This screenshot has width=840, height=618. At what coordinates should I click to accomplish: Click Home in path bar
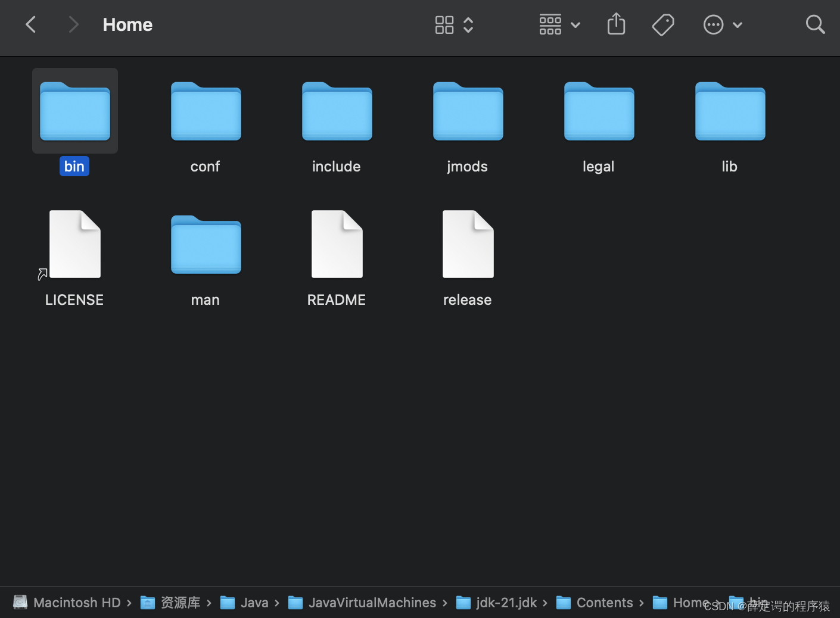pyautogui.click(x=681, y=603)
